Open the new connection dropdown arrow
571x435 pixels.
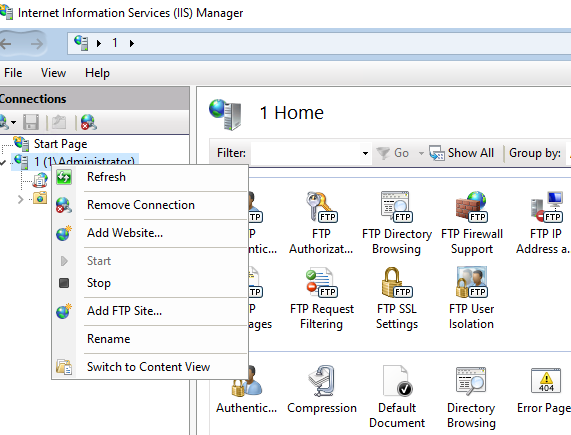pos(13,122)
